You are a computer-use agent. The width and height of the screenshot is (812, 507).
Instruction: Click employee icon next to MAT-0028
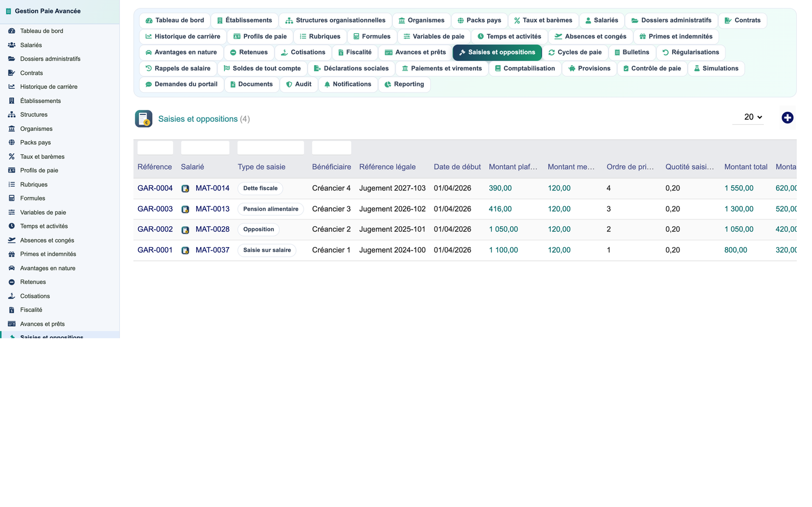click(185, 230)
